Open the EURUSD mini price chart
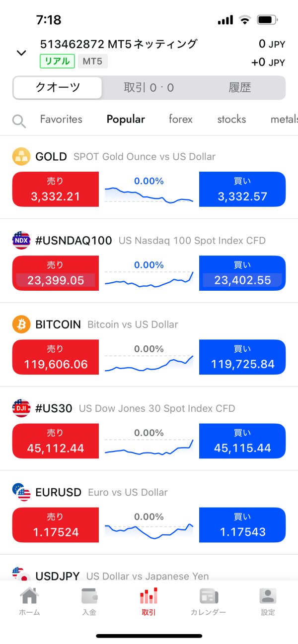This screenshot has width=298, height=644. click(149, 531)
